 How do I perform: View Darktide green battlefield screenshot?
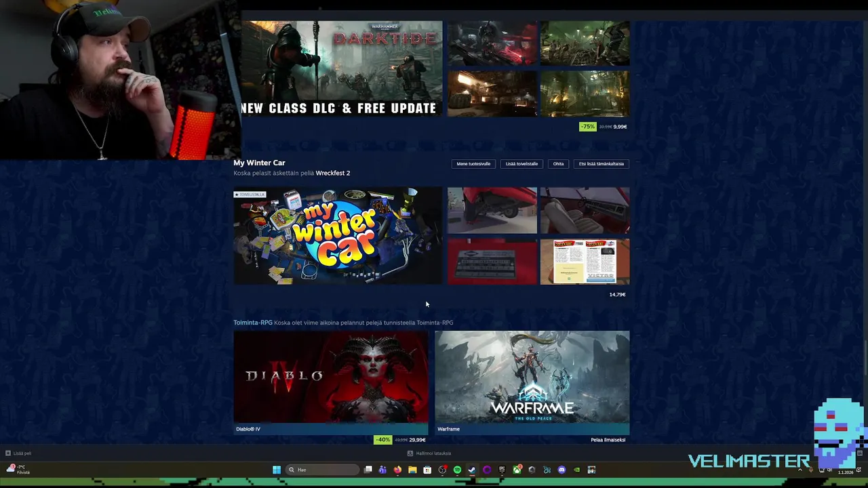coord(585,43)
